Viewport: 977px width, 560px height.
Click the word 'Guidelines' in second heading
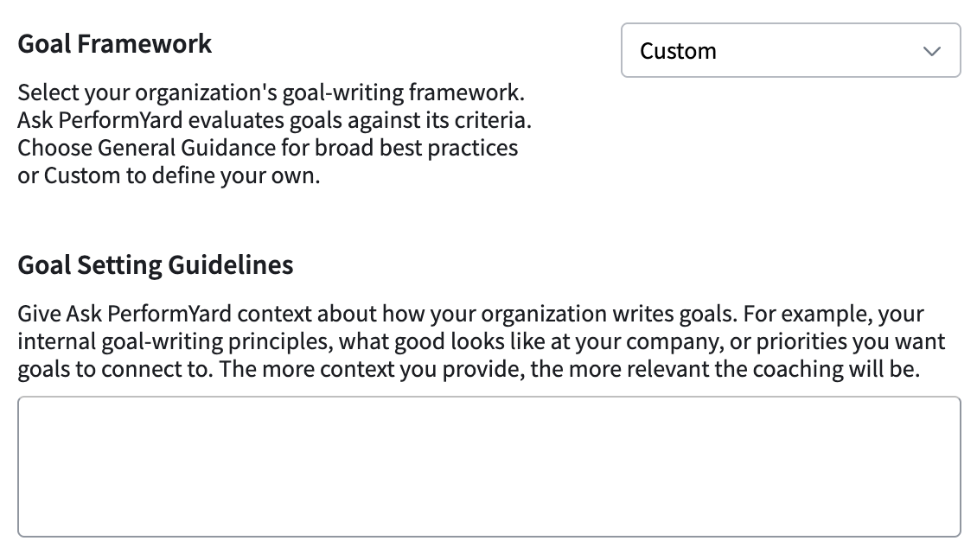231,265
